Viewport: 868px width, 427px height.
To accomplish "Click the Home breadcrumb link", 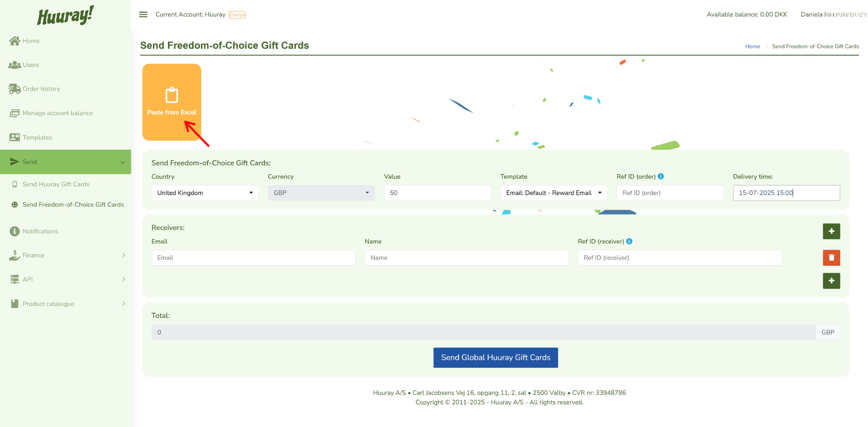I will (x=752, y=46).
